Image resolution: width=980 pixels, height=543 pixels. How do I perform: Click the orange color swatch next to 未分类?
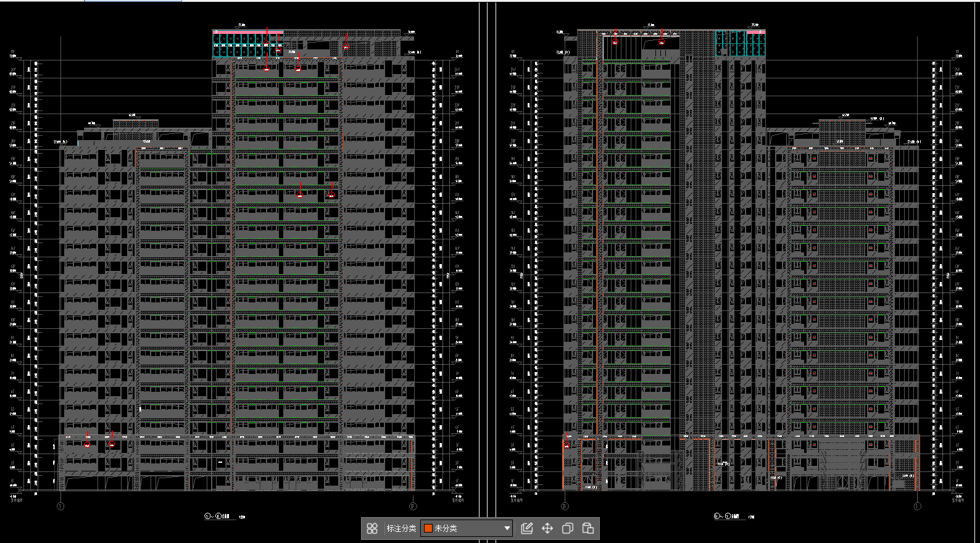pos(428,528)
